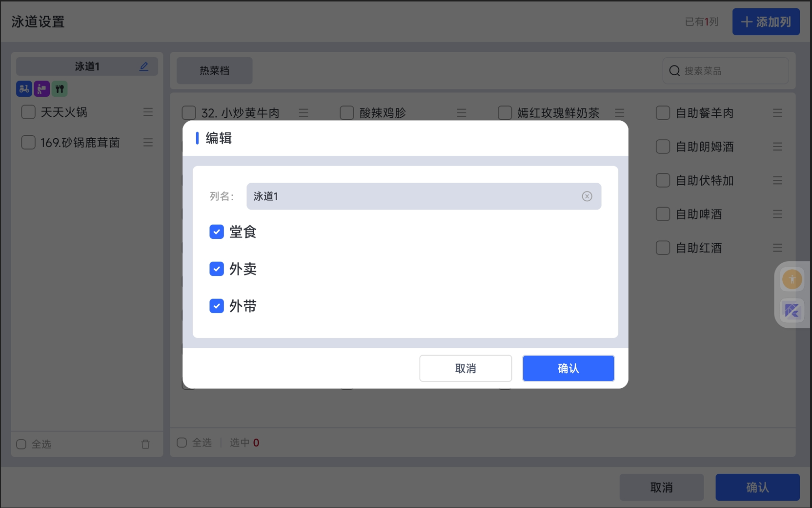
Task: Clear the 列名 field with the X icon
Action: [587, 196]
